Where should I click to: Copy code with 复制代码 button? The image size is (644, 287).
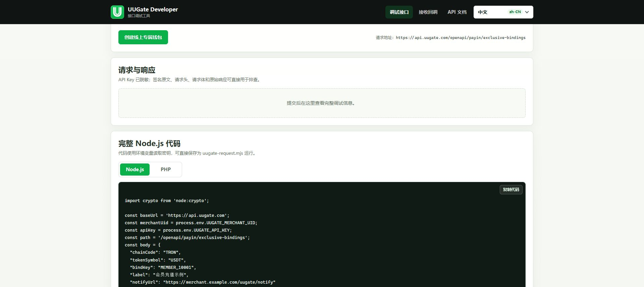511,190
